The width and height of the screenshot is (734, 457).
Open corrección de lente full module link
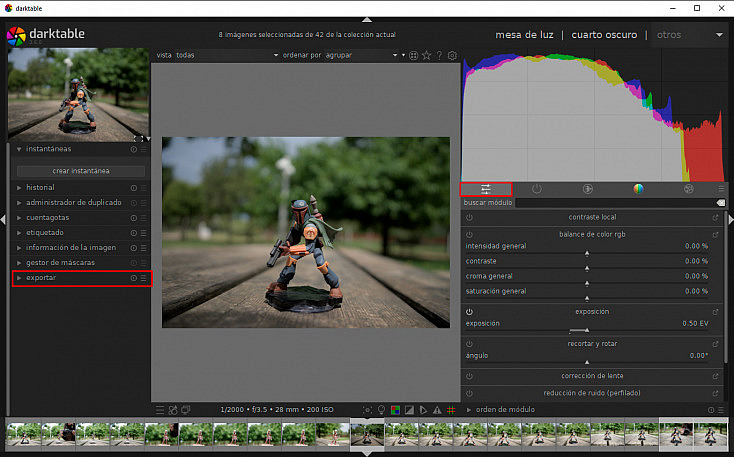point(715,376)
